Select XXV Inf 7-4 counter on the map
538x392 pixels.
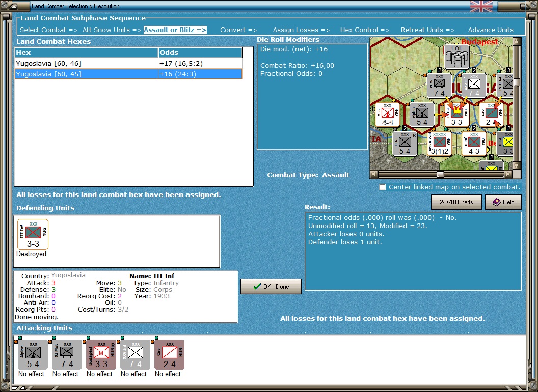pyautogui.click(x=474, y=86)
